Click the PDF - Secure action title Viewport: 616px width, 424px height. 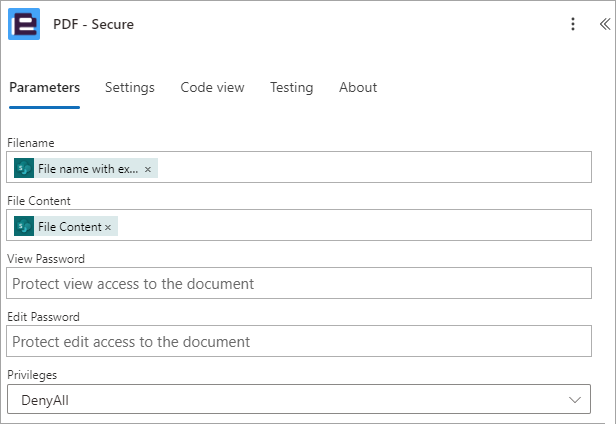point(94,24)
